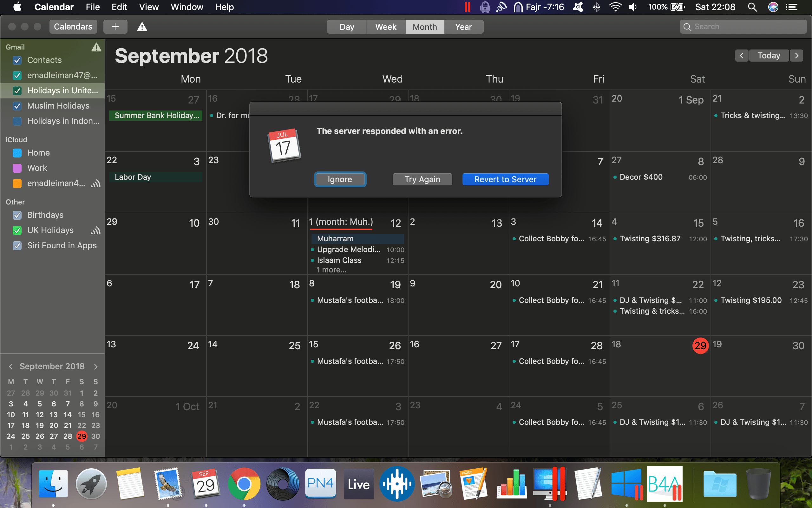Toggle the iCloud Work purple calendar checkbox
The width and height of the screenshot is (812, 508).
(17, 168)
